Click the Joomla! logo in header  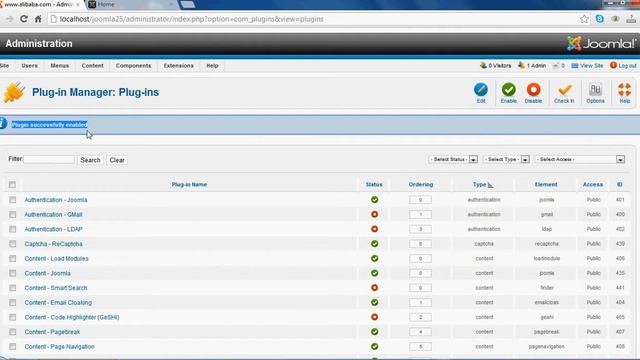[601, 43]
